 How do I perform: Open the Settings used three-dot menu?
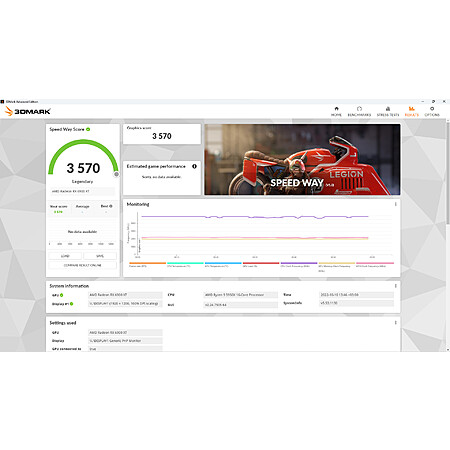click(x=395, y=322)
